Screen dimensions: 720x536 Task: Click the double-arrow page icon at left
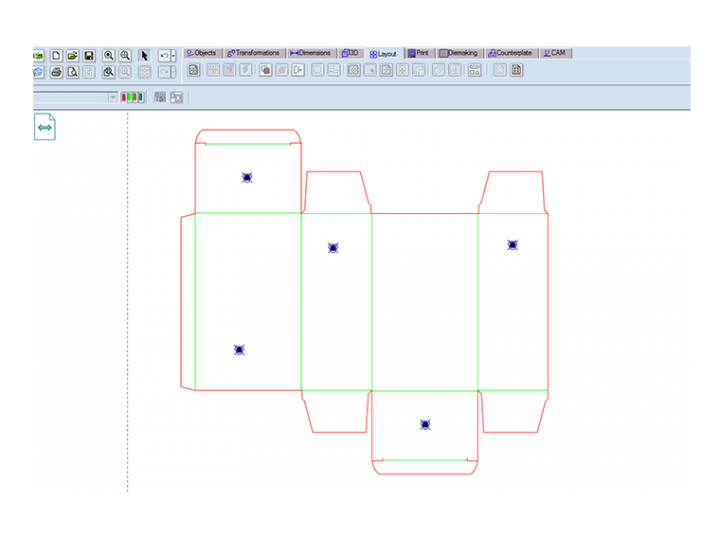44,127
